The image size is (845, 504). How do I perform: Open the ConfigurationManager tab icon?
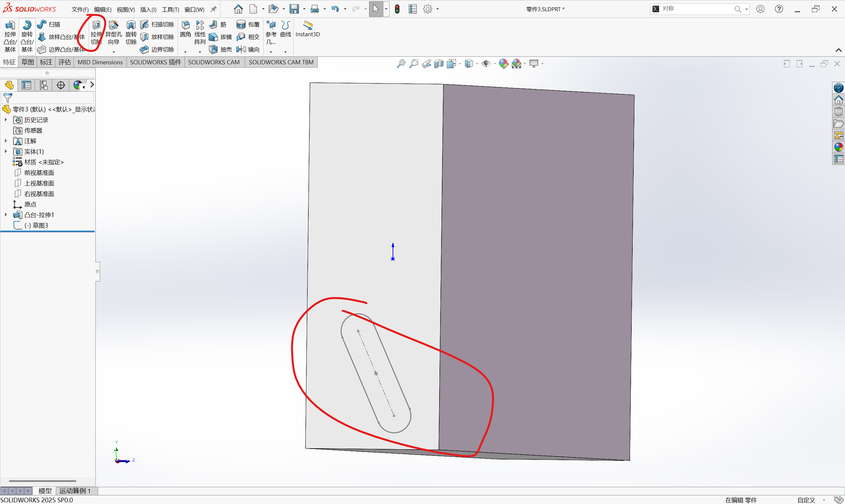tap(44, 85)
